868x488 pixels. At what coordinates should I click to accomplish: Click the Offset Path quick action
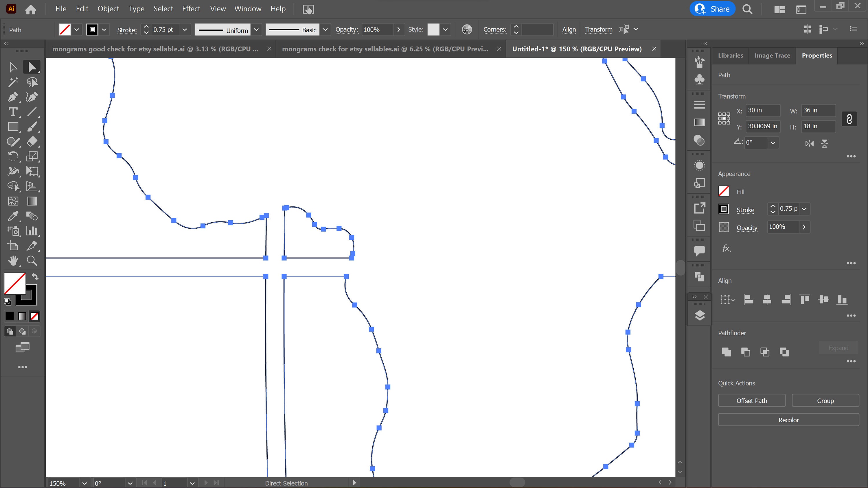[x=751, y=400]
